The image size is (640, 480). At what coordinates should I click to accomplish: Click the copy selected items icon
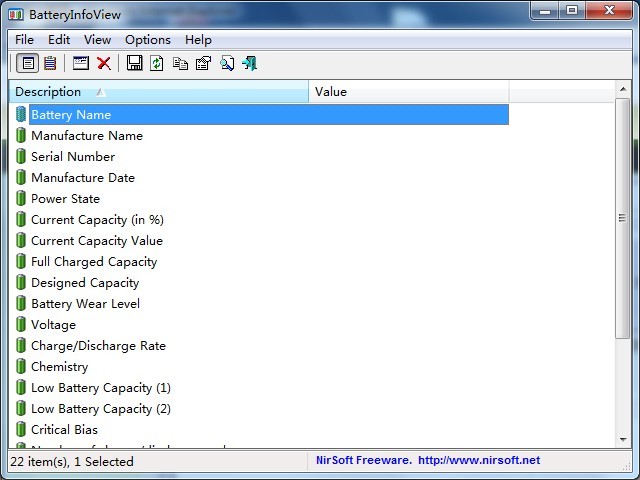(180, 64)
